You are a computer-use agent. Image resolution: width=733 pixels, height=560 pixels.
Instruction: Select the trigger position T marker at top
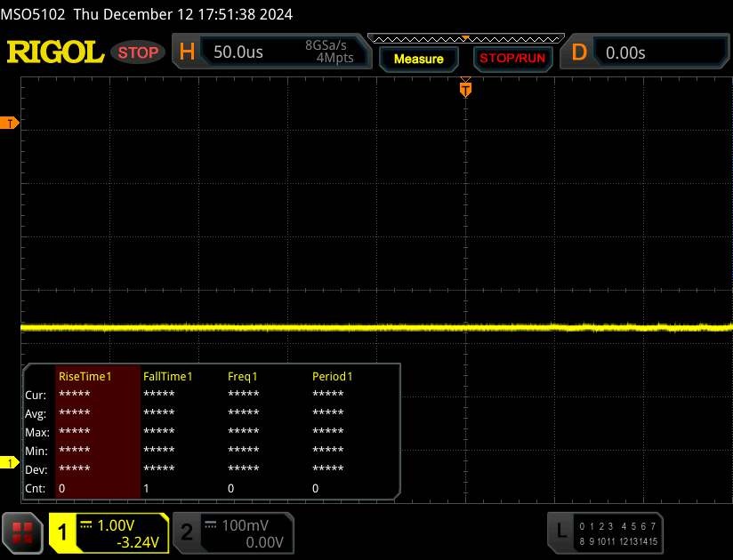tap(464, 88)
